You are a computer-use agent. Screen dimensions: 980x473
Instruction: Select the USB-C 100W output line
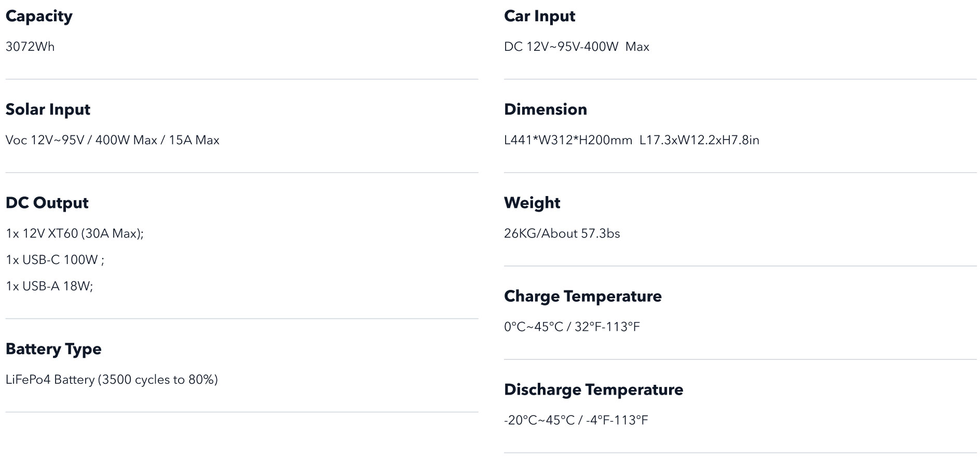pyautogui.click(x=55, y=260)
